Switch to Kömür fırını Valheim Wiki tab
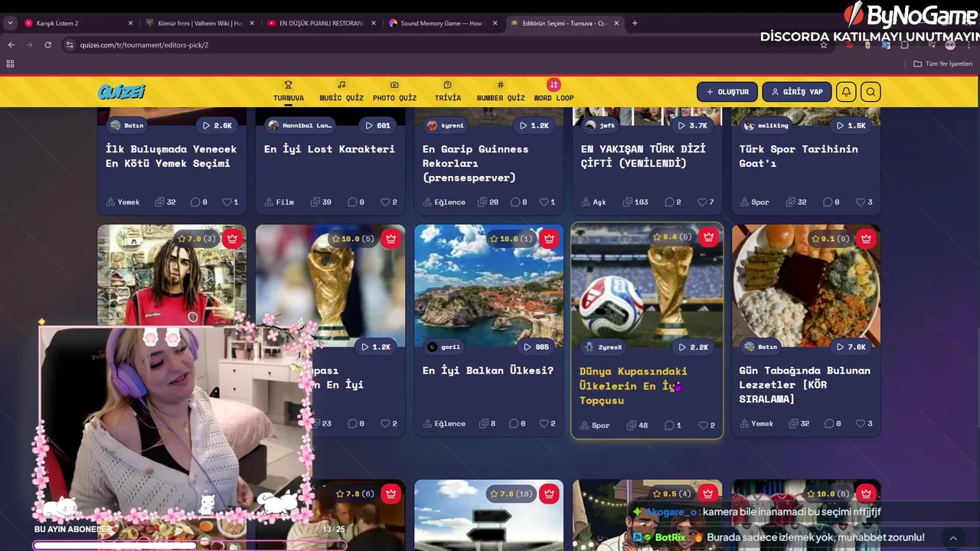Viewport: 980px width, 551px height. pyautogui.click(x=200, y=23)
